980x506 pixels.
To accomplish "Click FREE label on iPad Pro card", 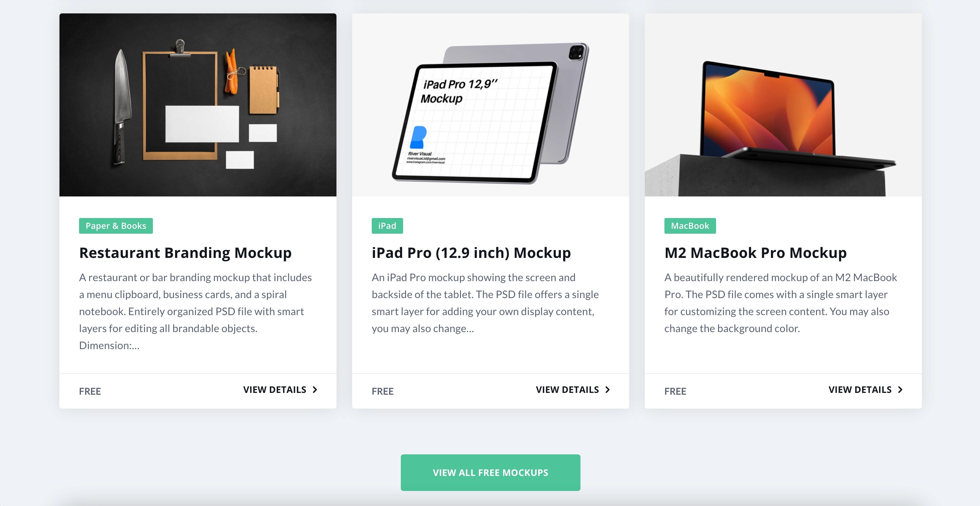I will pyautogui.click(x=382, y=391).
